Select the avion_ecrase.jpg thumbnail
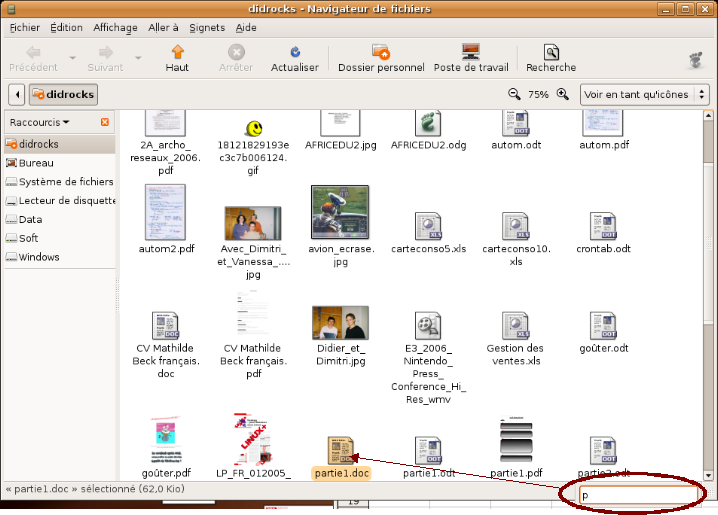Viewport: 718px width, 515px height. [x=341, y=212]
